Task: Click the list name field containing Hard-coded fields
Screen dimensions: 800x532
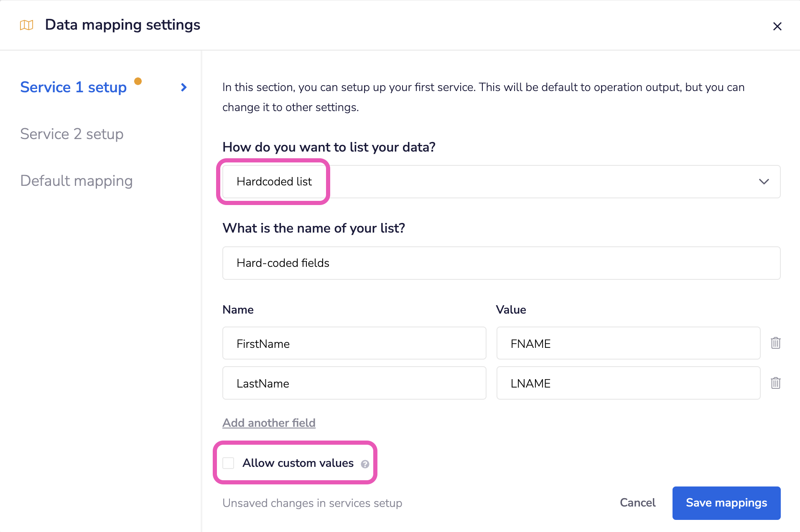Action: coord(501,263)
